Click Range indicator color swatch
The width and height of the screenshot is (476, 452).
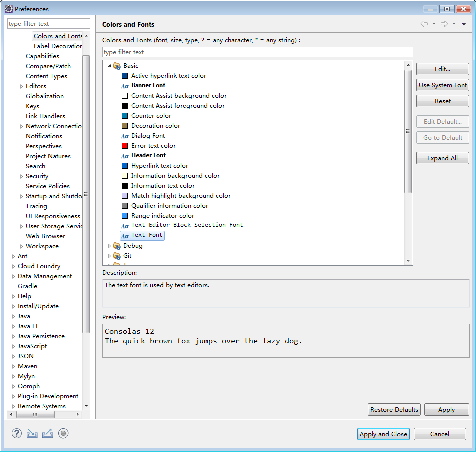(125, 216)
